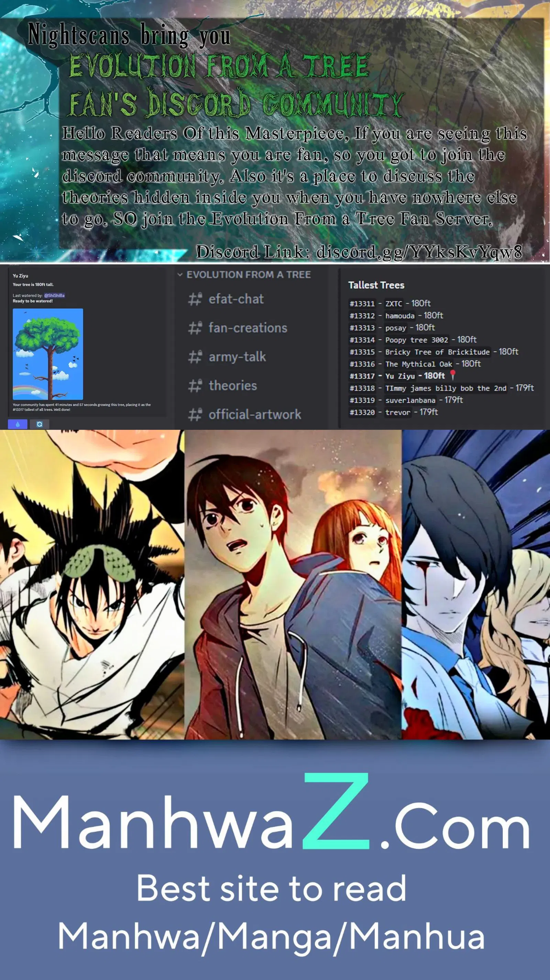This screenshot has width=550, height=980.
Task: Click the water droplet button
Action: 18,424
